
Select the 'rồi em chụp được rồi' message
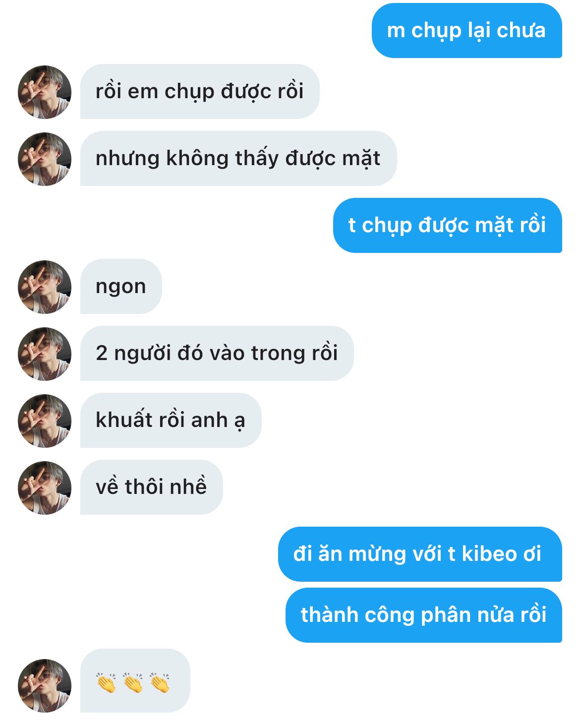(200, 91)
